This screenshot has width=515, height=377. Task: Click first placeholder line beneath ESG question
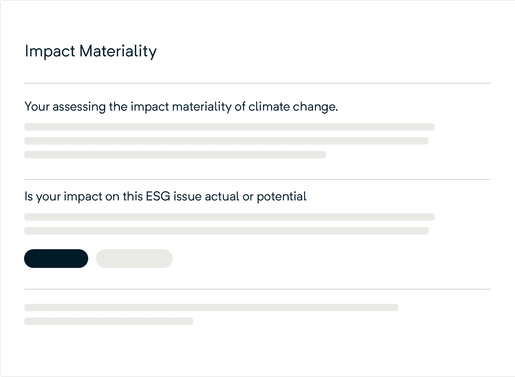tap(229, 217)
